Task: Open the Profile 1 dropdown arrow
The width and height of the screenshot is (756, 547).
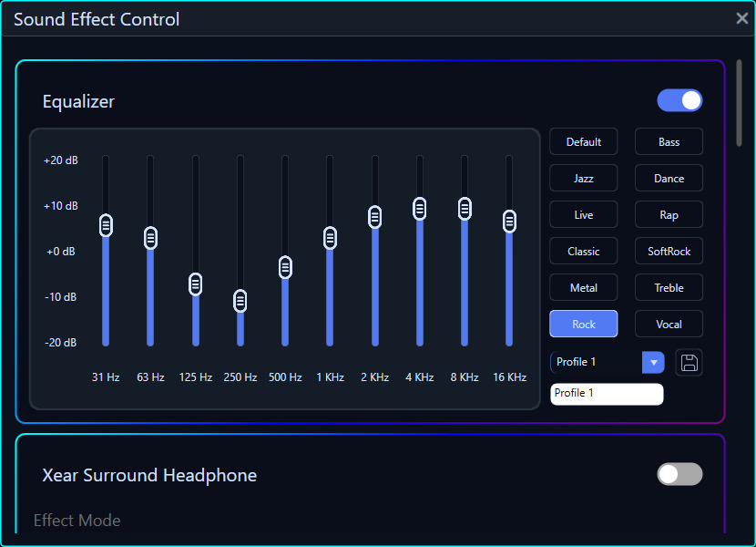Action: [653, 363]
